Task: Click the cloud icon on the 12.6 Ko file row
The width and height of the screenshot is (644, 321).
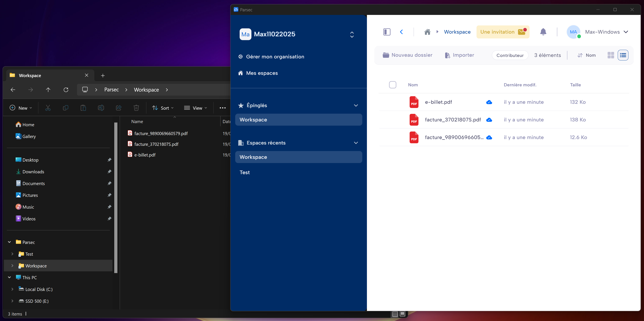Action: pos(489,138)
